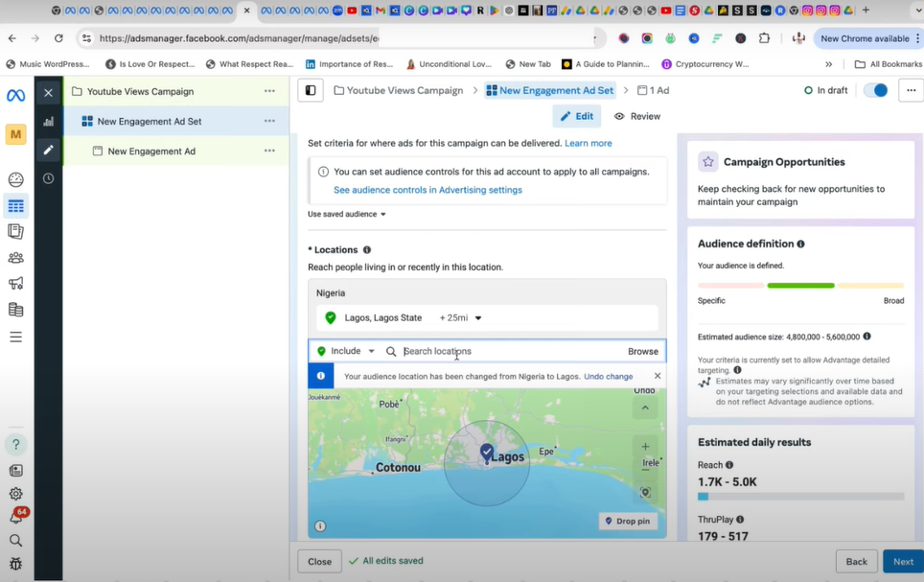The image size is (924, 582).
Task: Click the info icon next to Locations
Action: coord(366,250)
